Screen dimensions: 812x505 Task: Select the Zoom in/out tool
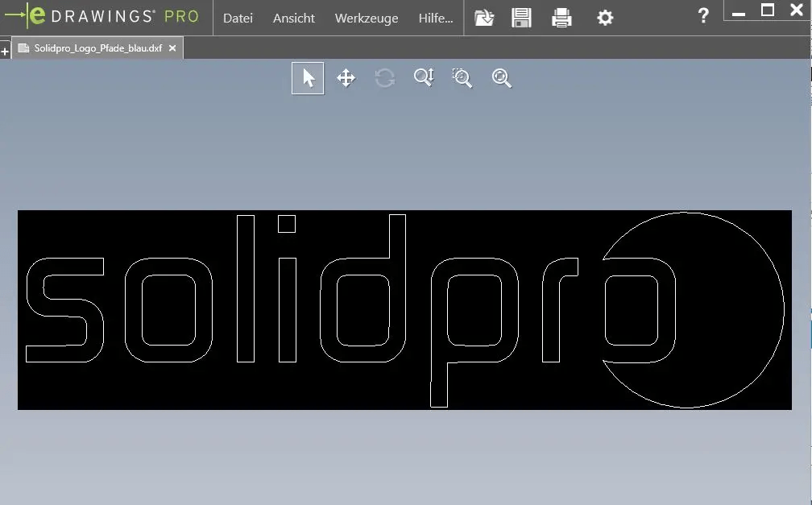tap(423, 78)
